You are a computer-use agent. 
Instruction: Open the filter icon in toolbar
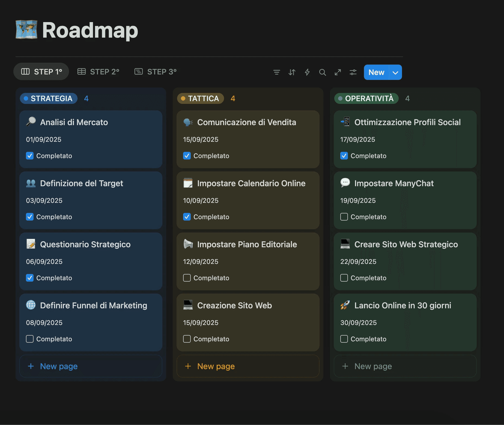276,72
